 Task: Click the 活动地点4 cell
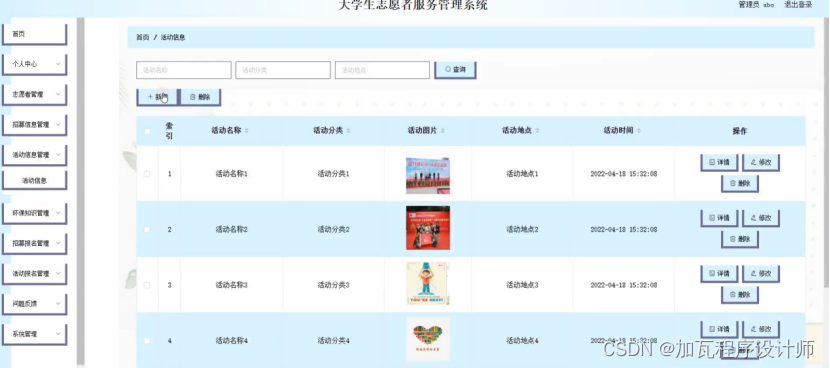[x=522, y=340]
